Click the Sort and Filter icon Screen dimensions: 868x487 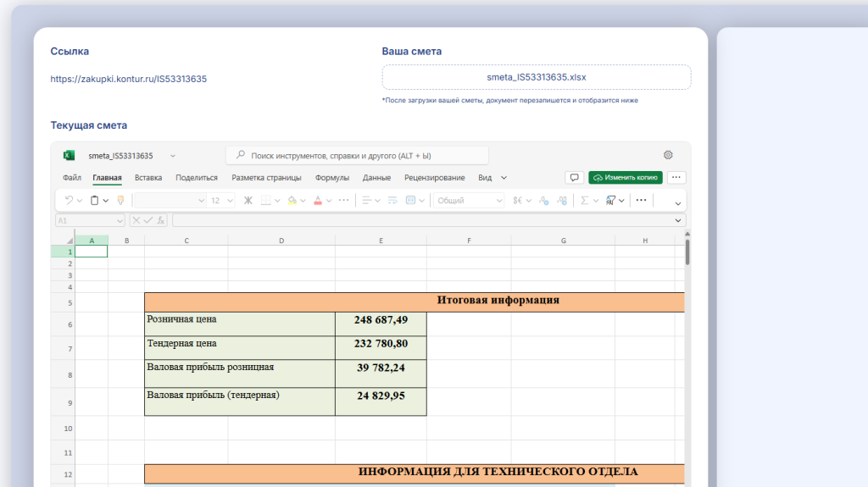click(611, 201)
